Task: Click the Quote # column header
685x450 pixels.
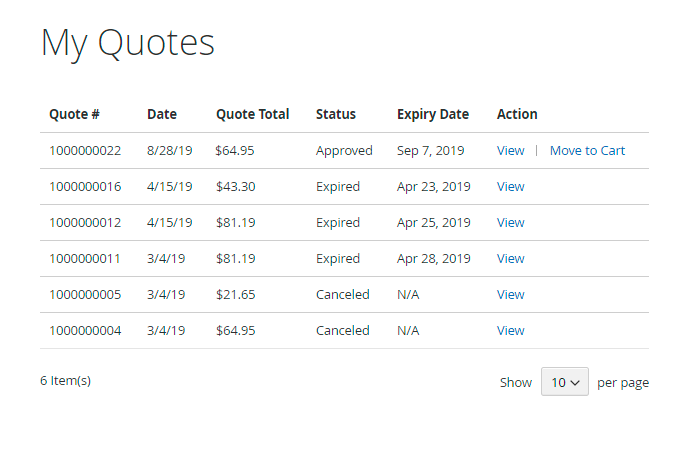Action: tap(74, 114)
